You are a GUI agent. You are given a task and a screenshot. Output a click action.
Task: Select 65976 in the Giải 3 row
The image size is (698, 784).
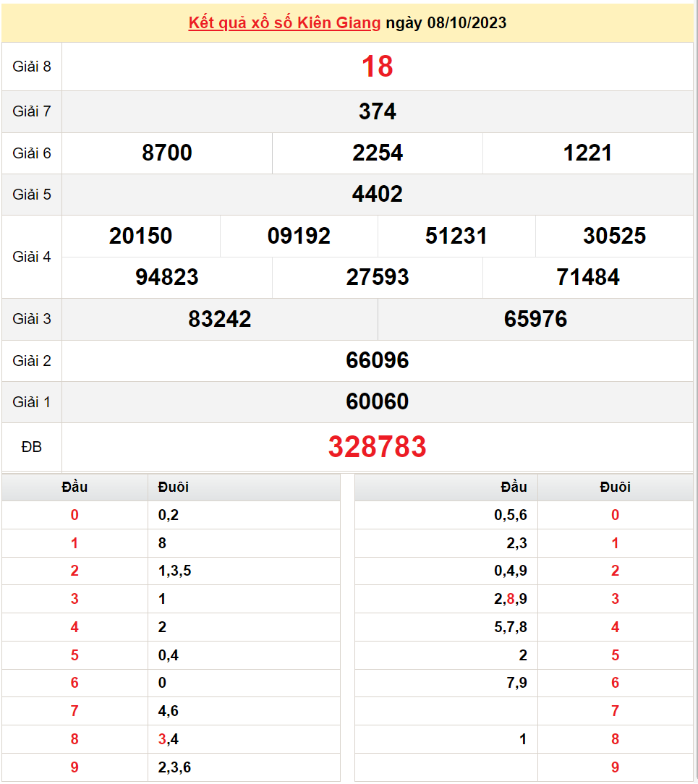[536, 319]
